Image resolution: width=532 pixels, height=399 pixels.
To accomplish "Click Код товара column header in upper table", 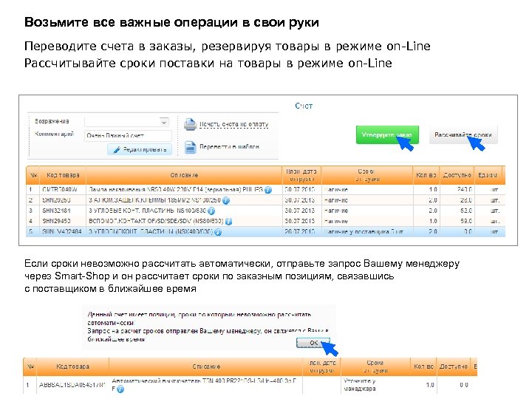I will (x=63, y=175).
